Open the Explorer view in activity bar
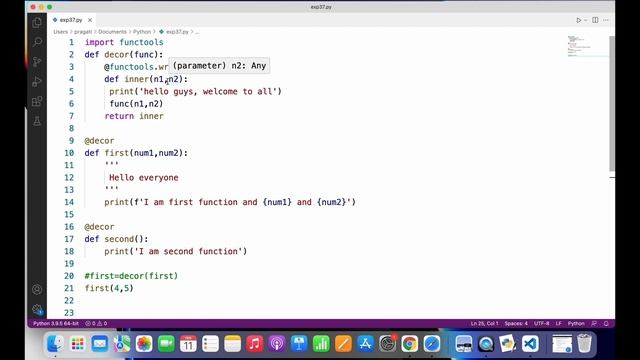Viewport: 640px width, 360px height. pyautogui.click(x=37, y=22)
